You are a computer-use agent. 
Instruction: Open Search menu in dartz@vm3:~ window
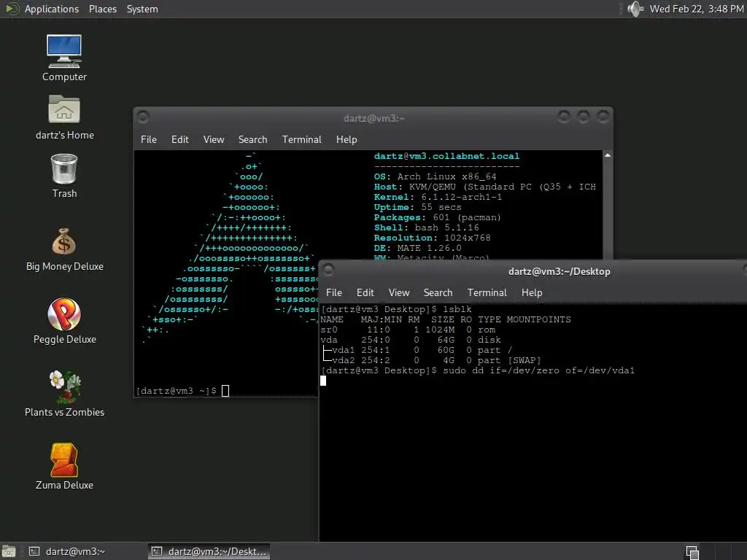click(252, 139)
